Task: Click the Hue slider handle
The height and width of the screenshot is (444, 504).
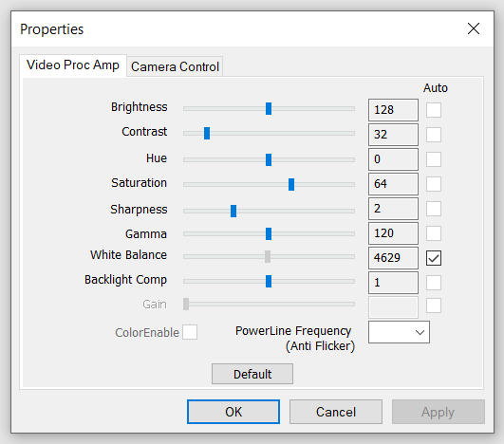Action: [x=269, y=159]
